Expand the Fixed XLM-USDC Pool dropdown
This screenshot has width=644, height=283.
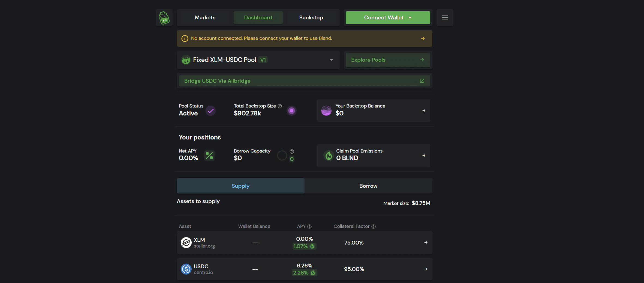click(x=331, y=60)
